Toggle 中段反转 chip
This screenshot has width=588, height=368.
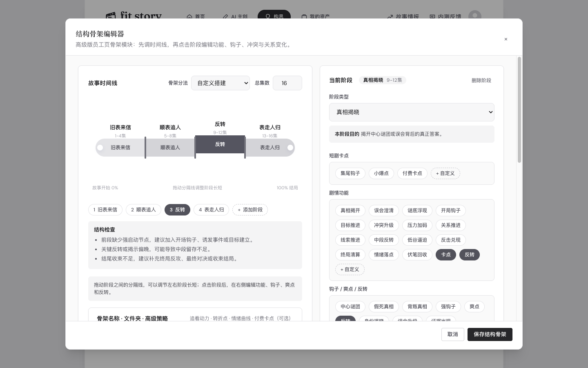[x=384, y=240]
